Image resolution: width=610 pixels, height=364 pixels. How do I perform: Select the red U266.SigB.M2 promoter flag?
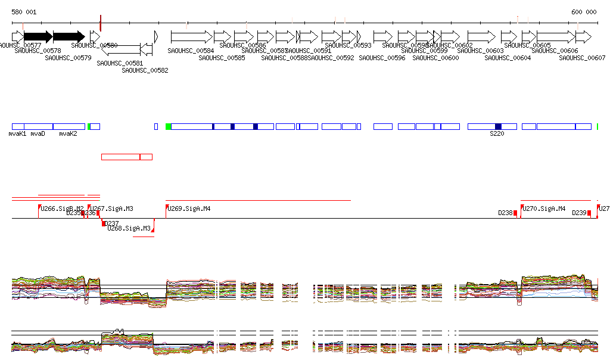pos(39,207)
